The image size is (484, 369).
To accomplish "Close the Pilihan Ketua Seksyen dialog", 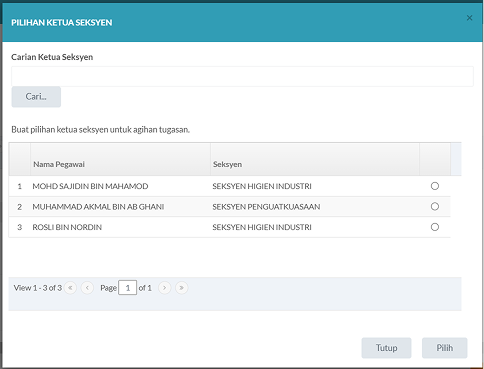I will [x=469, y=18].
